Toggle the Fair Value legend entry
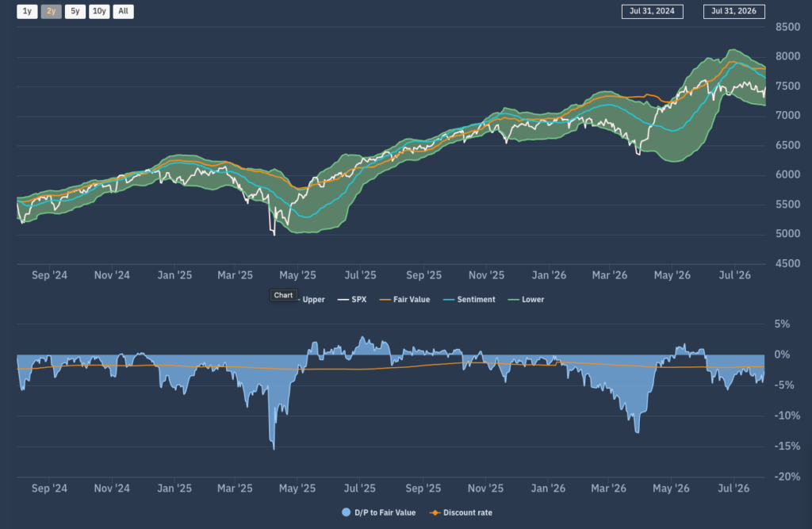Image resolution: width=812 pixels, height=529 pixels. (404, 300)
